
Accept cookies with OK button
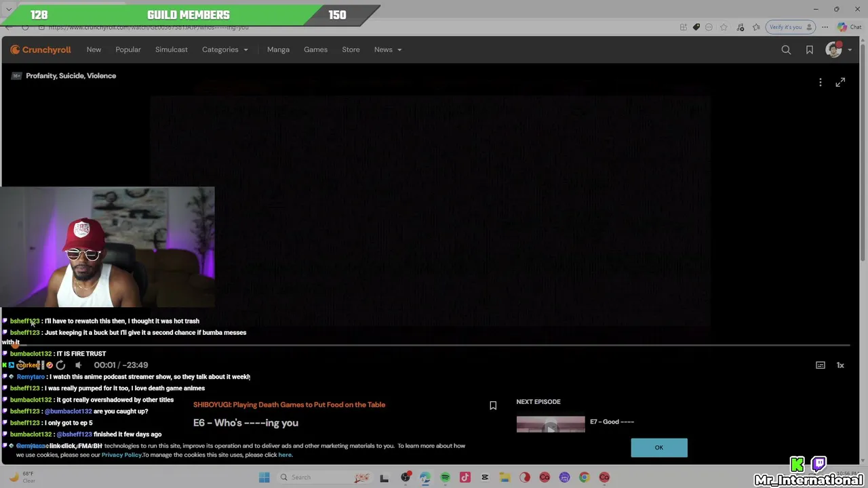(x=659, y=447)
